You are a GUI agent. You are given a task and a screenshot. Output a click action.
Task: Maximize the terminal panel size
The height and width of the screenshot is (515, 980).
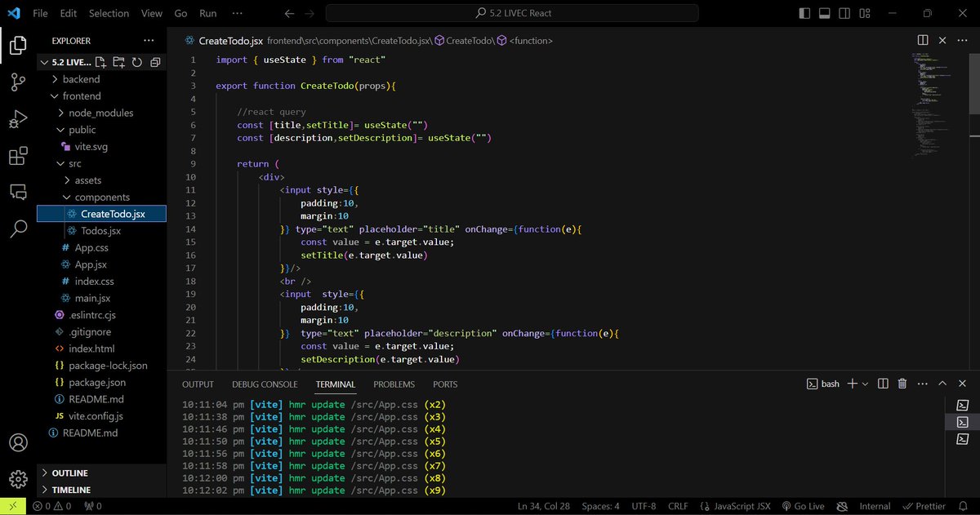[942, 384]
